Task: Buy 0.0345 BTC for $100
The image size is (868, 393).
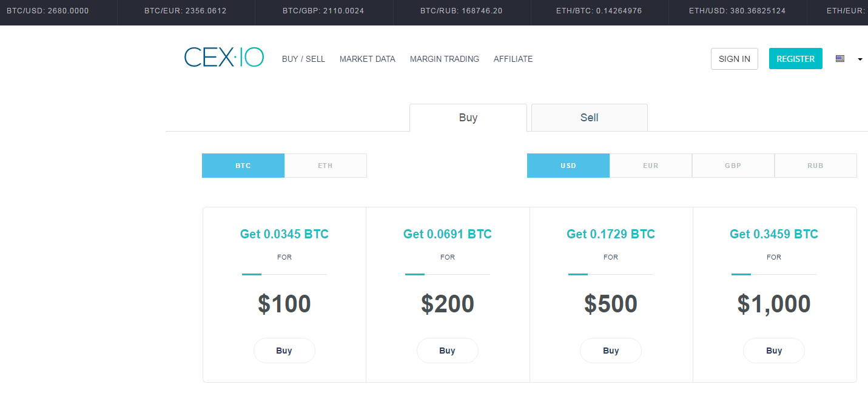Action: point(284,350)
